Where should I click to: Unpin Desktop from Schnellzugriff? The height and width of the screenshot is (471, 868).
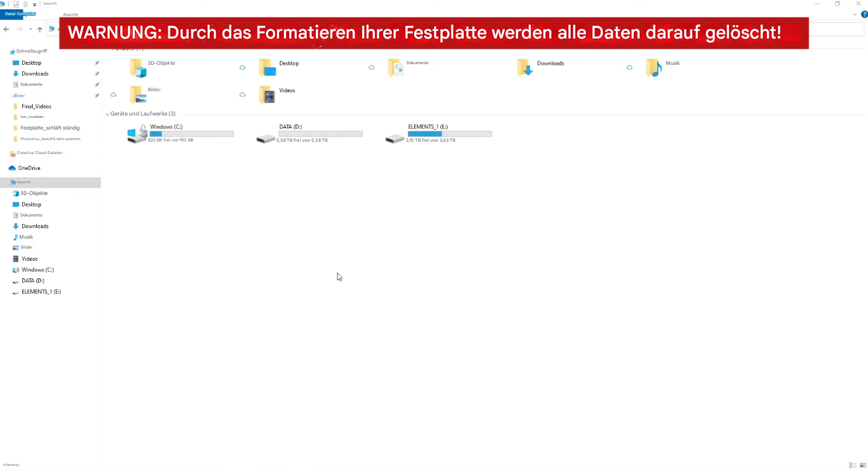coord(97,62)
